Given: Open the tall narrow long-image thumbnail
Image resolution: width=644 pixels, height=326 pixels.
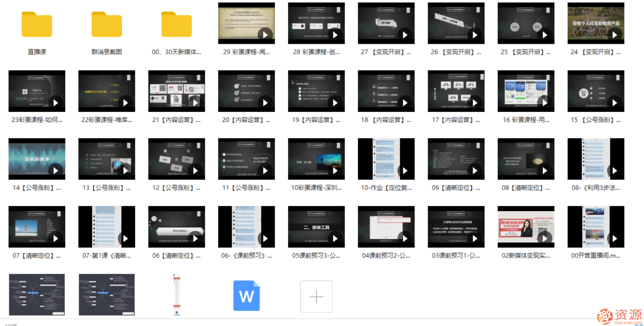Looking at the screenshot, I should point(177,294).
